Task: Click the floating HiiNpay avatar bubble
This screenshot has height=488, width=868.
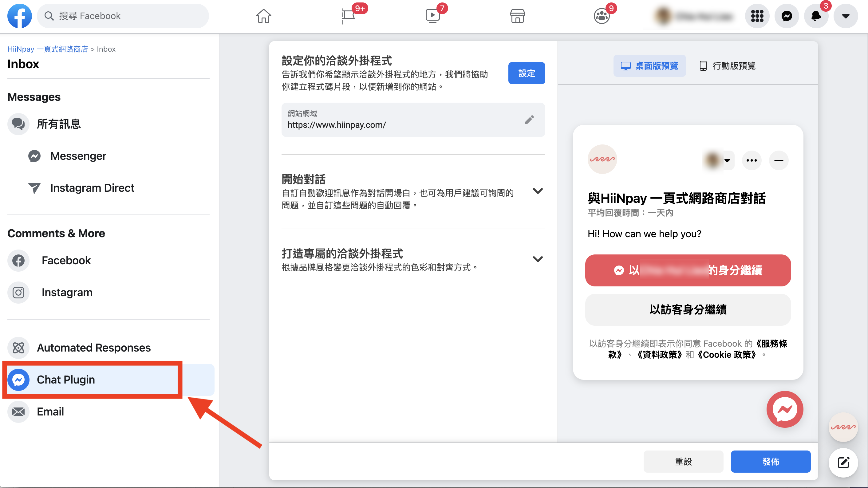Action: click(843, 427)
